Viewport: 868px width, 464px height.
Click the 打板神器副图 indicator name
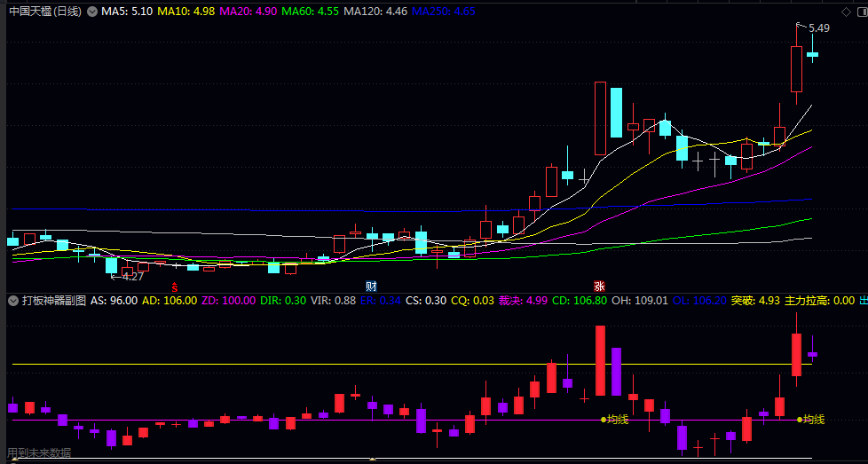(54, 301)
